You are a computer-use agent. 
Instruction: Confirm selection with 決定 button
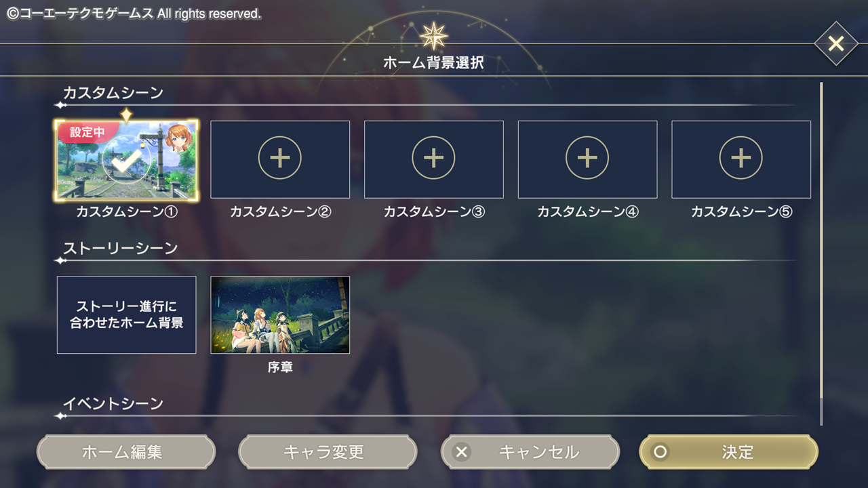tap(729, 452)
